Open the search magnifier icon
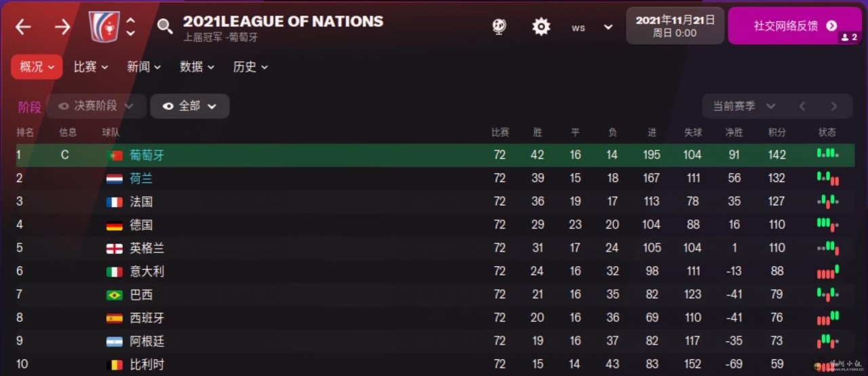Screen dimensions: 868x376 click(165, 26)
